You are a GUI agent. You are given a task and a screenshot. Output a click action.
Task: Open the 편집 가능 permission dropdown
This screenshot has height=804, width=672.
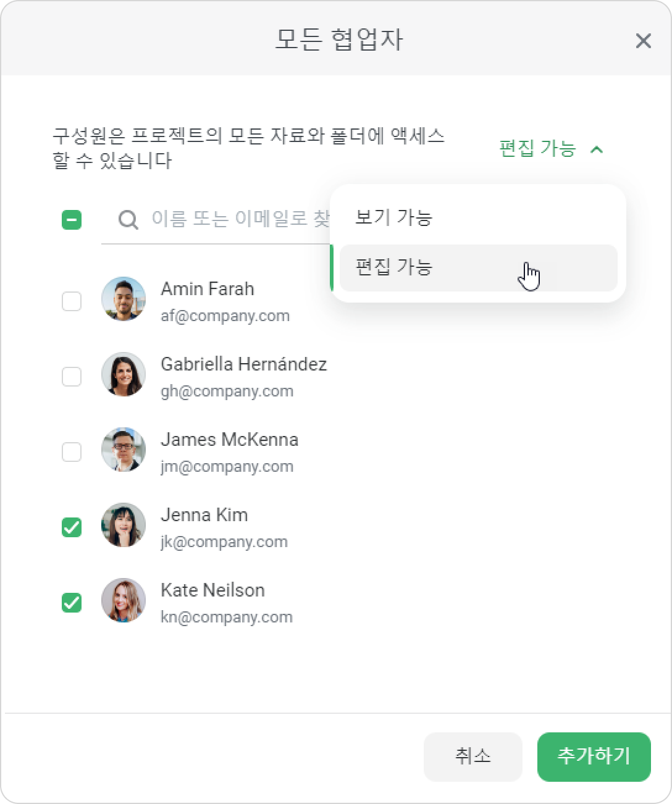[551, 149]
